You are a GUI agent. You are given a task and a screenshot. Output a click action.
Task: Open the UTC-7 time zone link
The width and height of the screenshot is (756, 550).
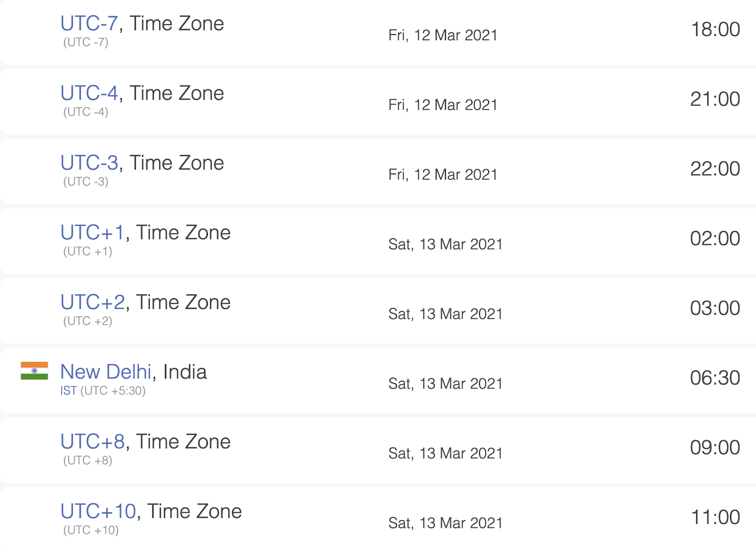pos(89,24)
